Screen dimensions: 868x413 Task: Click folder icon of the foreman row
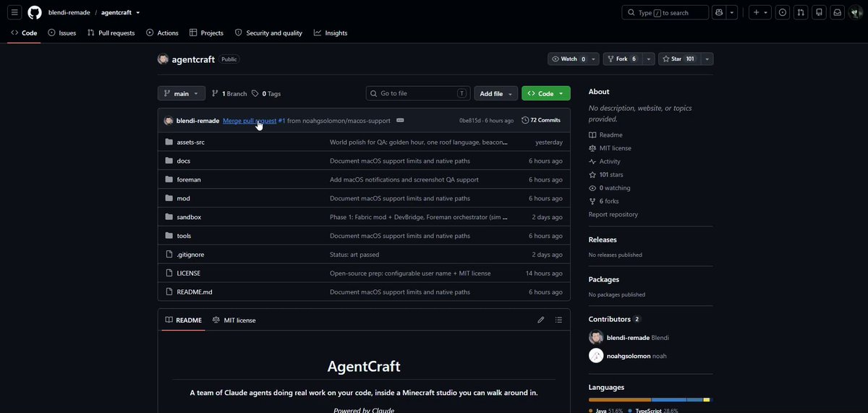pos(169,179)
